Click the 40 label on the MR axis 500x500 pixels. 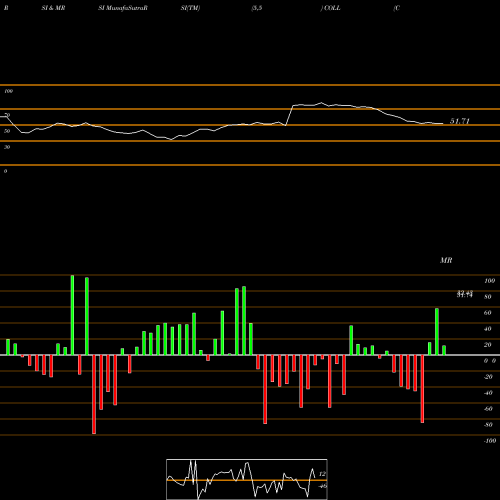coord(488,329)
